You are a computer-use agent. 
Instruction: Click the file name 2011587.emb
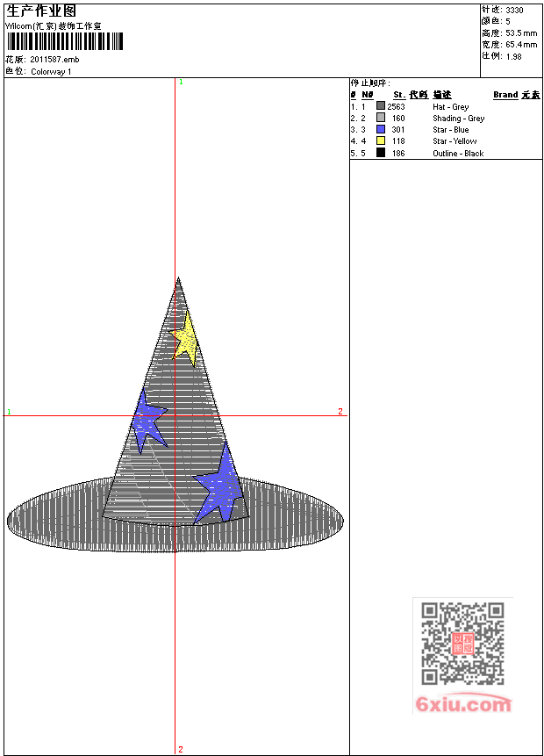pos(54,60)
